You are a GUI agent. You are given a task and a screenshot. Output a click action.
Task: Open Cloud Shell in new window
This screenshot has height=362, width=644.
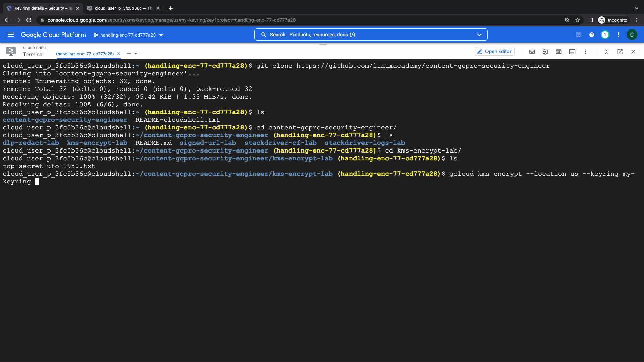click(620, 52)
